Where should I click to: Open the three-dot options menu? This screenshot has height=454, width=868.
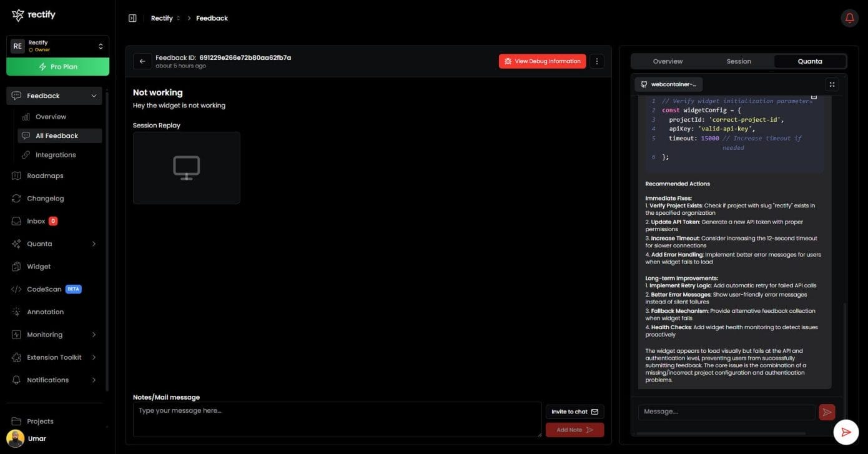click(597, 61)
